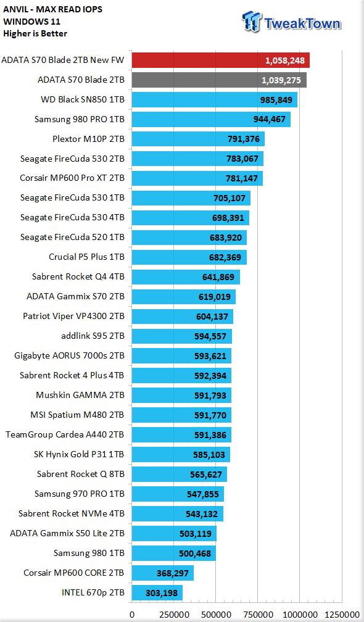Click the Corsair MP600 Pro XT bar
The height and width of the screenshot is (622, 364).
click(197, 178)
